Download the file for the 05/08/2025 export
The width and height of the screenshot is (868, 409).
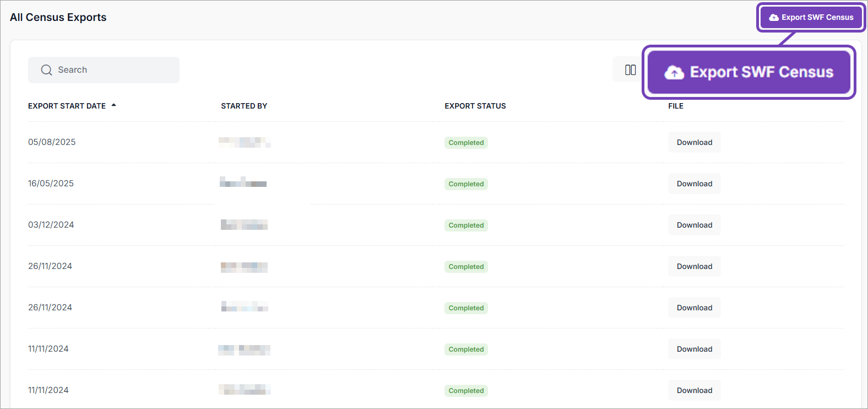[x=694, y=142]
